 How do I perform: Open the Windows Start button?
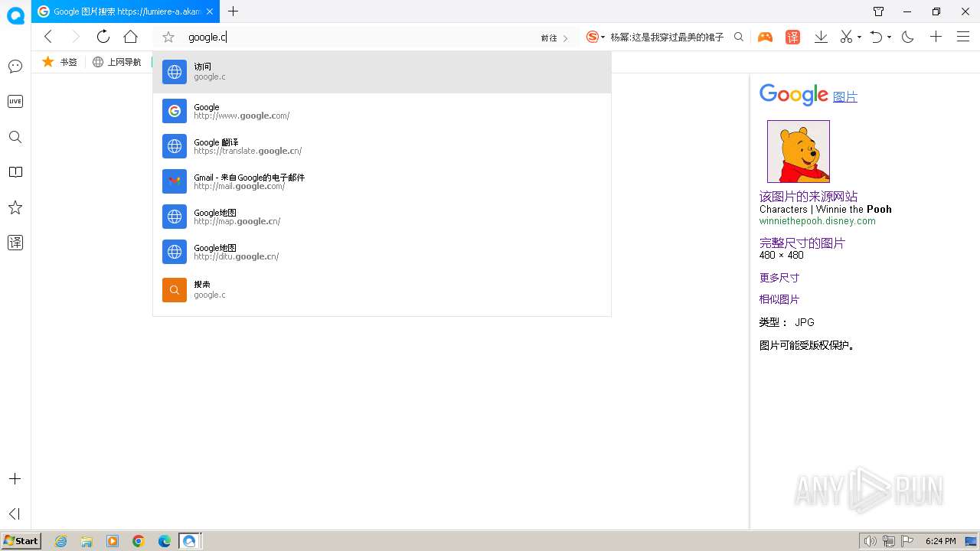tap(21, 541)
